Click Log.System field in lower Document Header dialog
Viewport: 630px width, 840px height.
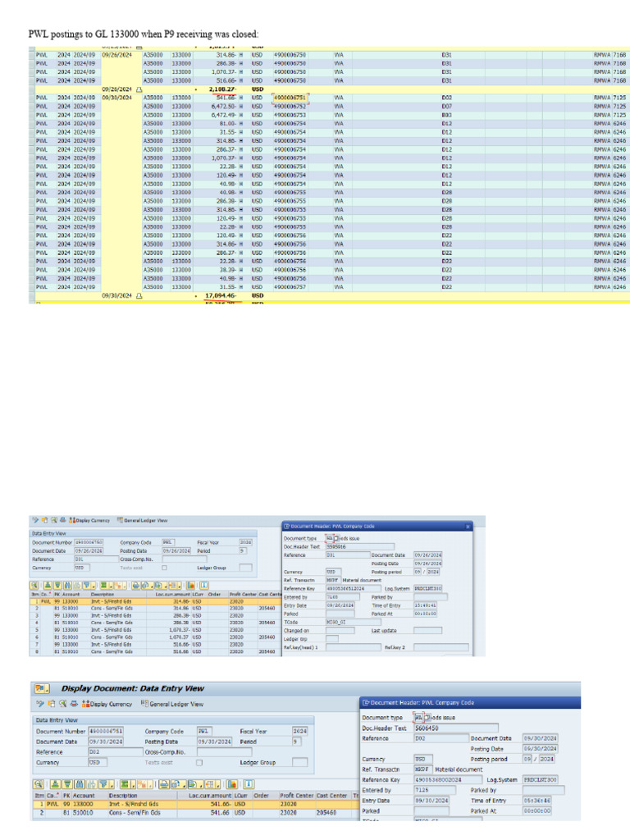point(540,780)
